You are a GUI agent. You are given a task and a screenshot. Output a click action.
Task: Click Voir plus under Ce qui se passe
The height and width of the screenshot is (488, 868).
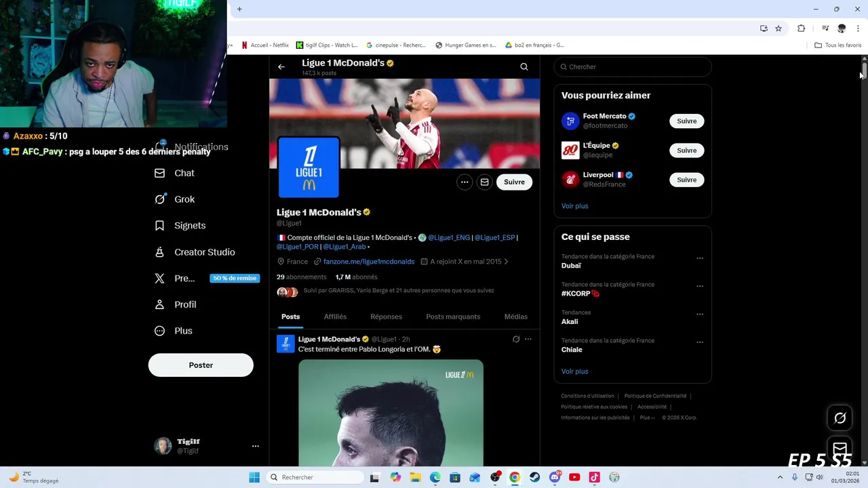(574, 371)
